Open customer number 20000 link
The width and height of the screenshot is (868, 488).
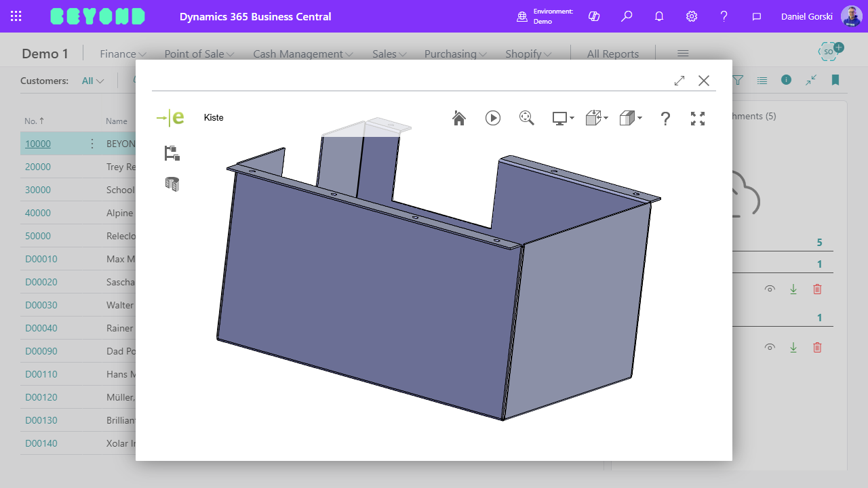(x=38, y=167)
